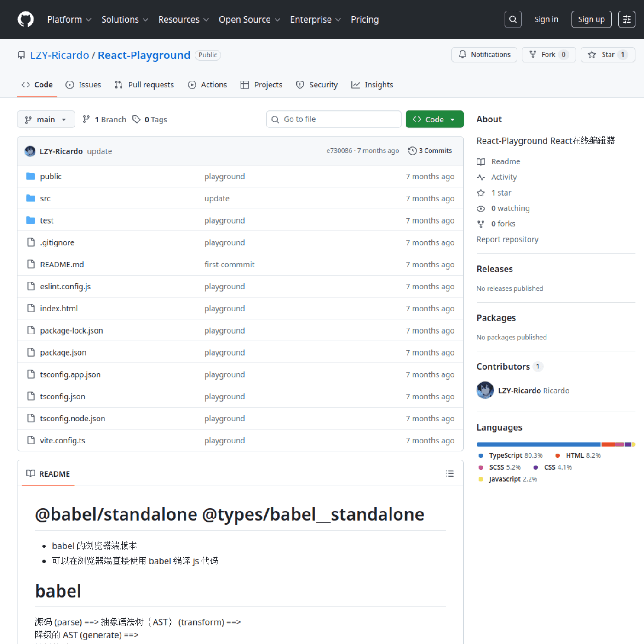644x644 pixels.
Task: Click the Tags label icon
Action: click(137, 119)
